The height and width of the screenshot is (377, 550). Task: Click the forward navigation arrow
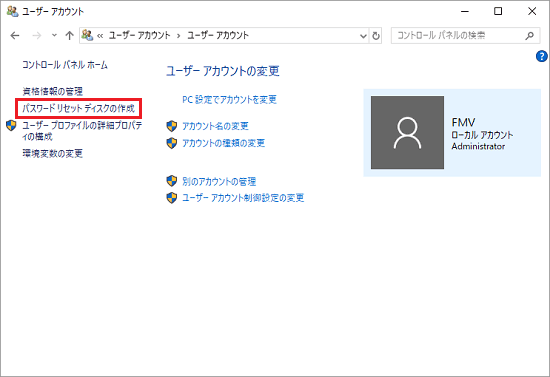[x=36, y=35]
